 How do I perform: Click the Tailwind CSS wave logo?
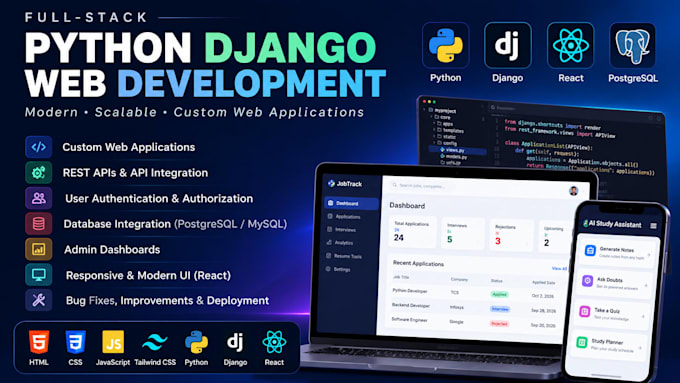tap(154, 342)
